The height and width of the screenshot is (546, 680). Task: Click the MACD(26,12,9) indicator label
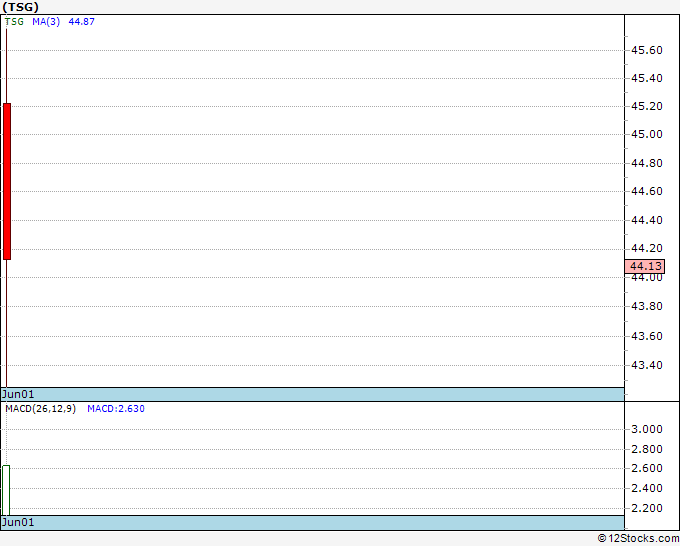click(40, 409)
